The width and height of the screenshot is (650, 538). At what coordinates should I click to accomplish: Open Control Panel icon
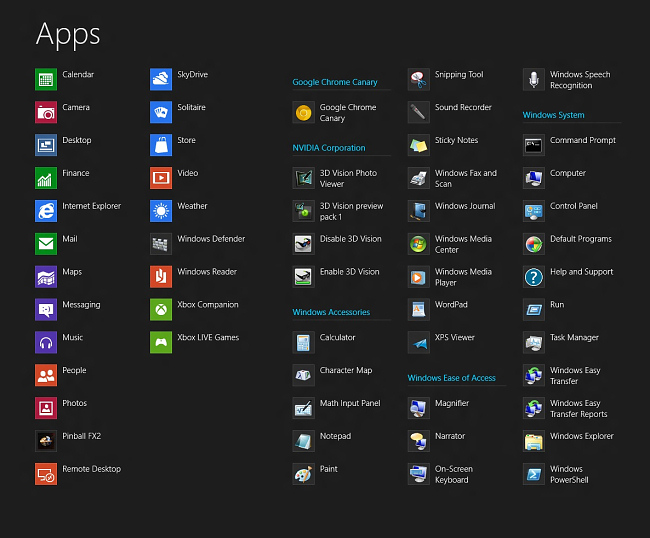[x=534, y=211]
